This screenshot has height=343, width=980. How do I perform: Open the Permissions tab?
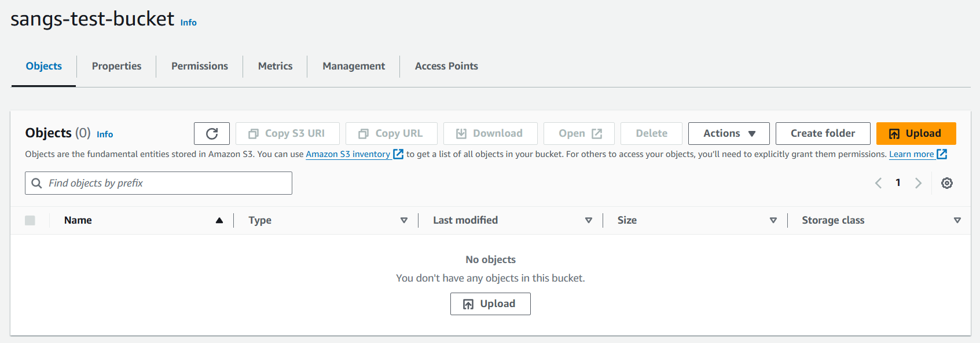click(200, 66)
